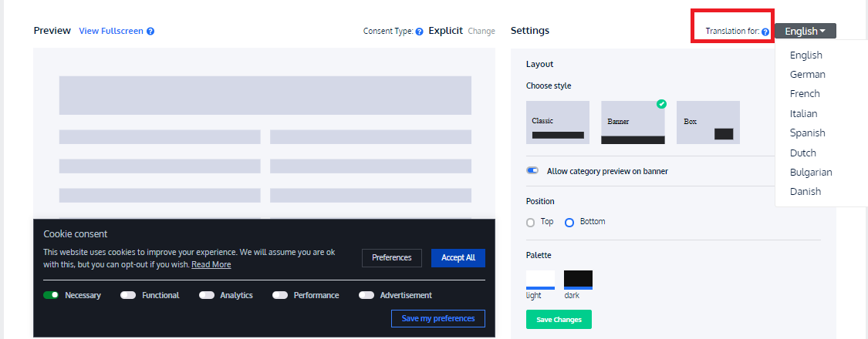Choose the Banner layout style
The height and width of the screenshot is (339, 868).
pos(633,123)
